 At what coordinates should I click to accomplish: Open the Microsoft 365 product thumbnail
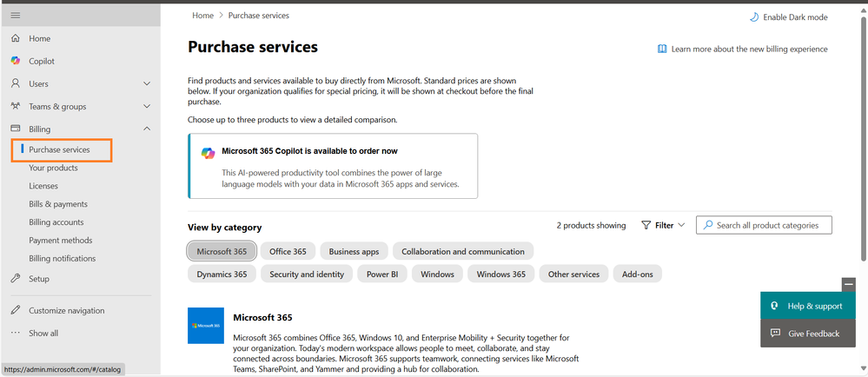tap(206, 326)
